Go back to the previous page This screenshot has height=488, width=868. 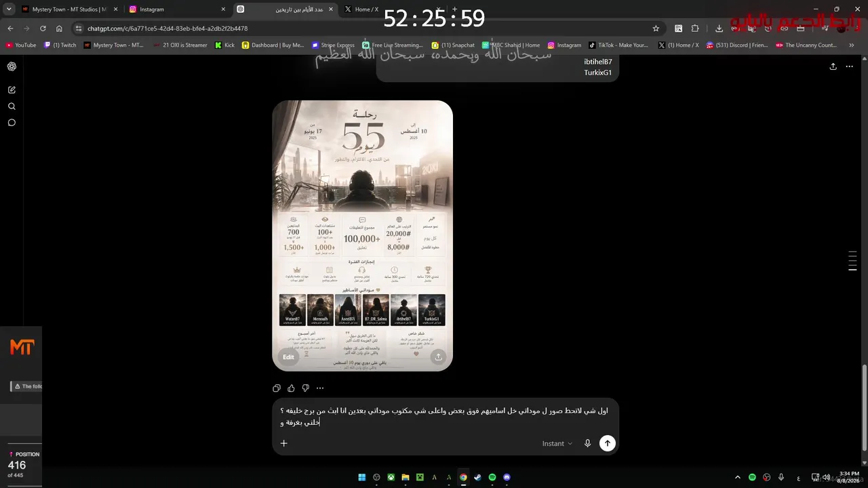[10, 28]
